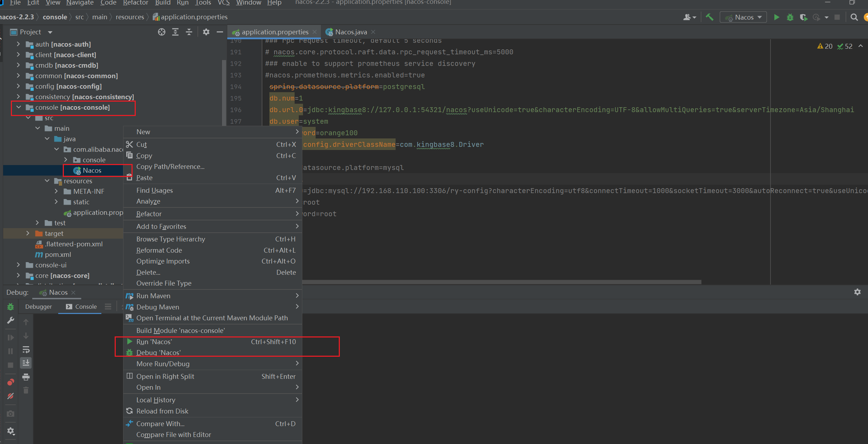This screenshot has height=444, width=868.
Task: Expand the META-INF folder
Action: tap(56, 191)
